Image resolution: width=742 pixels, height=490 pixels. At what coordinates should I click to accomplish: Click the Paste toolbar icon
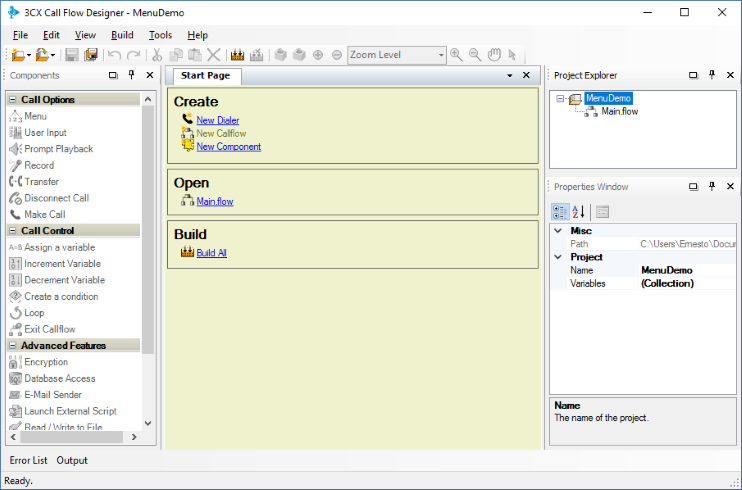195,55
